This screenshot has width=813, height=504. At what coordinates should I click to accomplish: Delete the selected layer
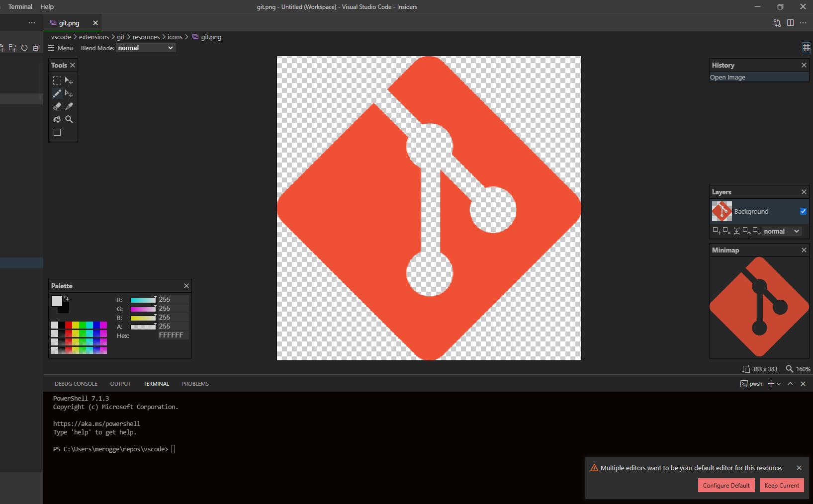click(x=726, y=231)
